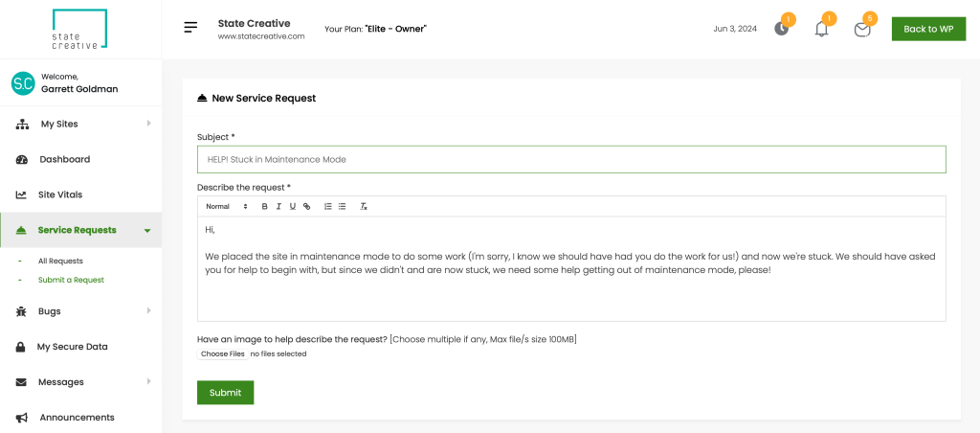Click the Dashboard gauge icon

[x=22, y=160]
